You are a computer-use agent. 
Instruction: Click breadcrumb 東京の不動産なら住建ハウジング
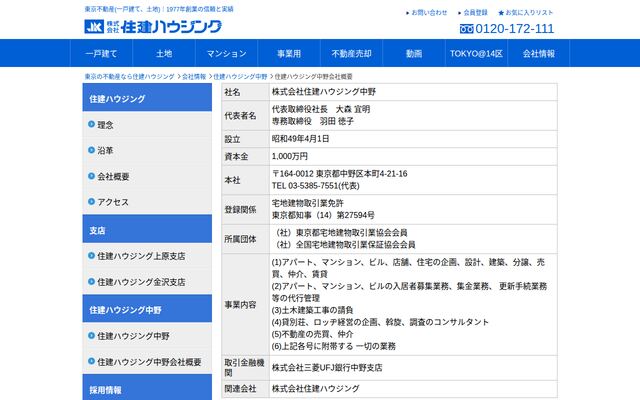[x=129, y=76]
